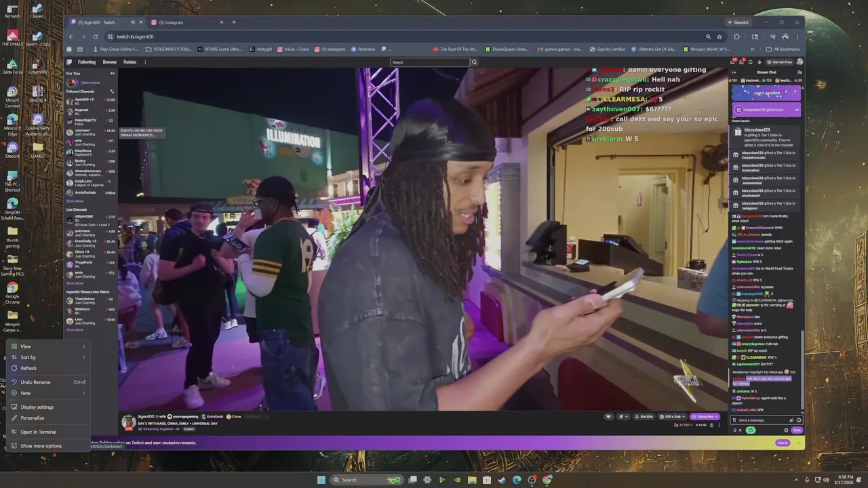Go to Following page on Twitch

tap(87, 62)
